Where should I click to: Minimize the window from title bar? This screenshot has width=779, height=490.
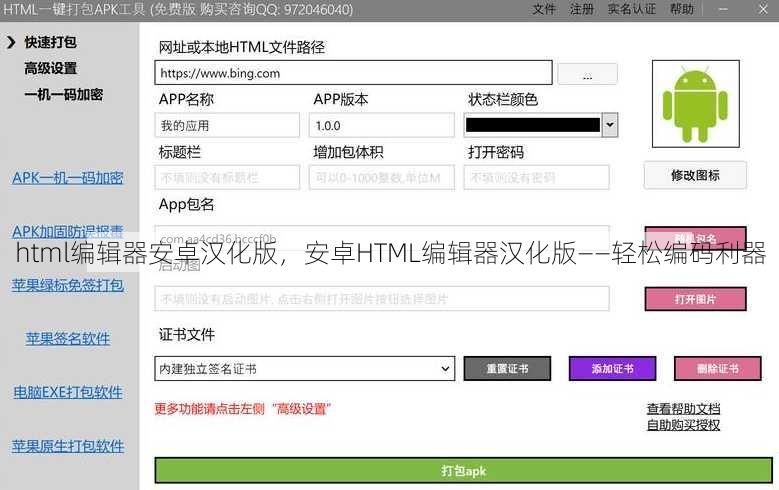(723, 9)
